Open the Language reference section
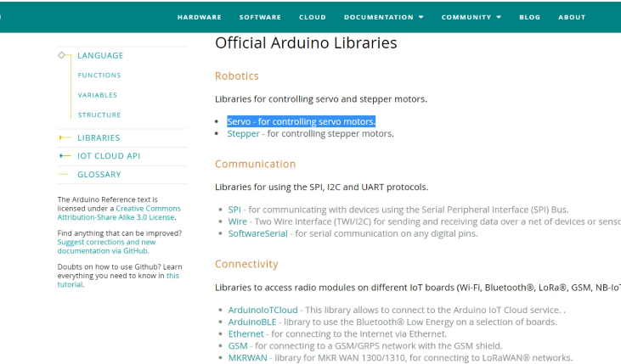This screenshot has width=621, height=364. (x=100, y=56)
